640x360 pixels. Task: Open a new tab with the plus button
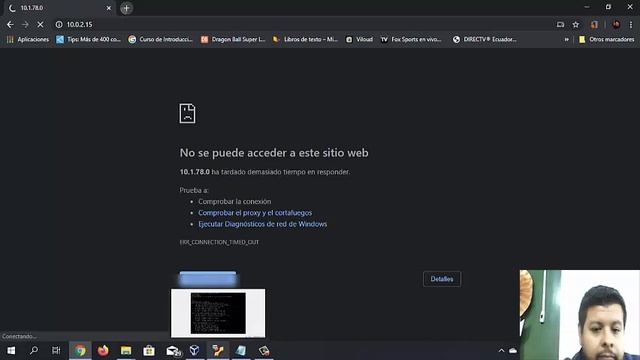(x=127, y=8)
